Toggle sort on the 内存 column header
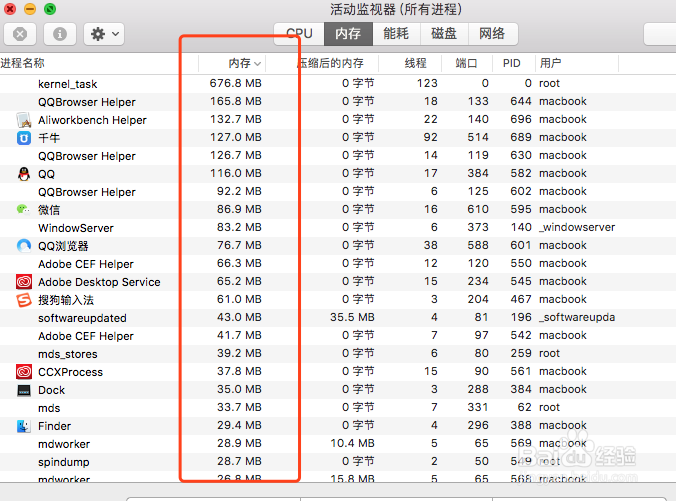This screenshot has height=501, width=676. 244,63
